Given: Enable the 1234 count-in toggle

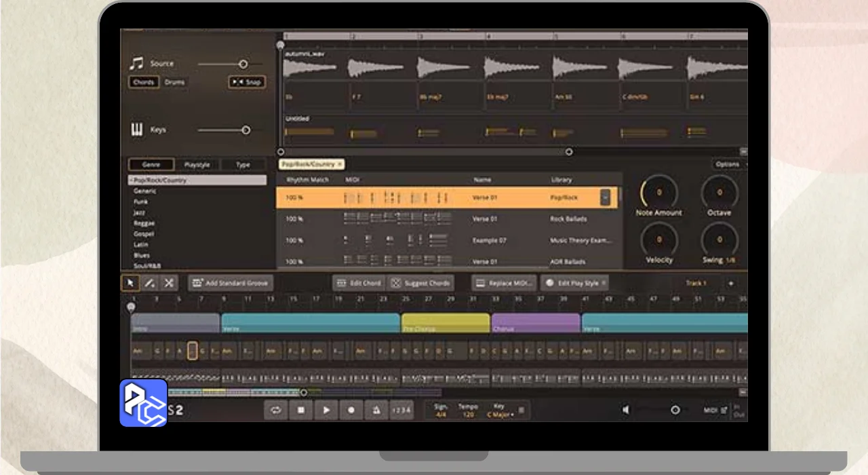Looking at the screenshot, I should 401,410.
